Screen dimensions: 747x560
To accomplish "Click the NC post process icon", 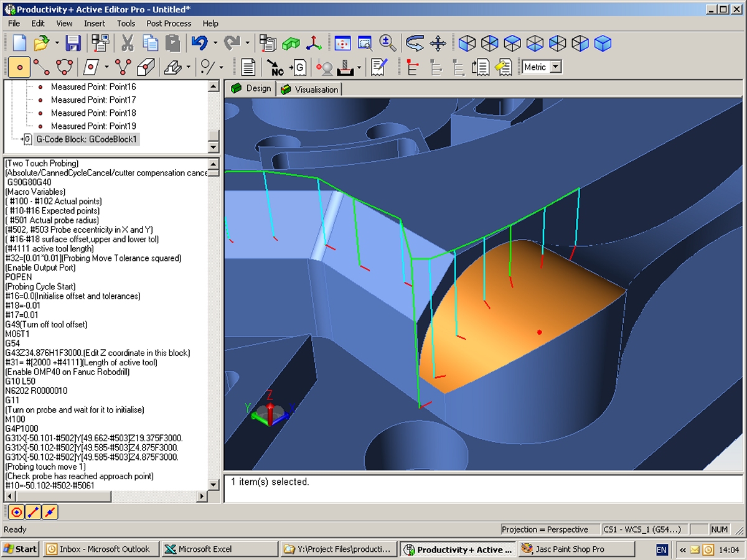I will click(x=275, y=67).
